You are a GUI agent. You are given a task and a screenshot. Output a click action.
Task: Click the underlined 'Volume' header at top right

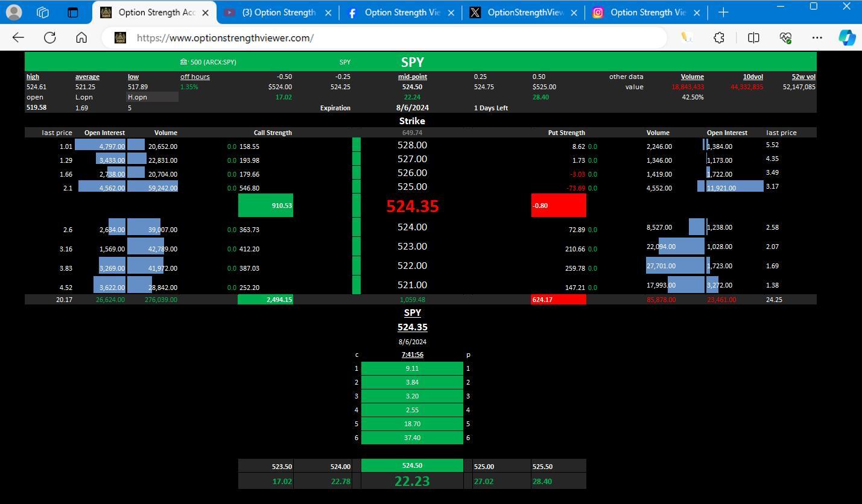(692, 77)
